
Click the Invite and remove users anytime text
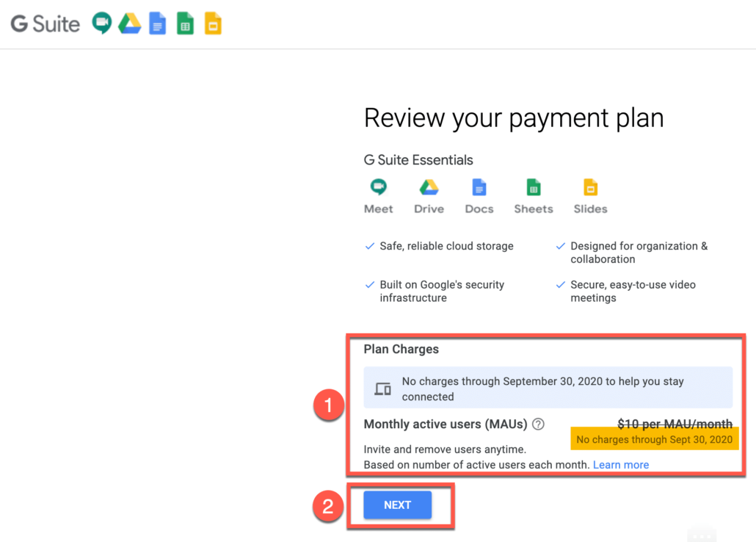(x=445, y=449)
